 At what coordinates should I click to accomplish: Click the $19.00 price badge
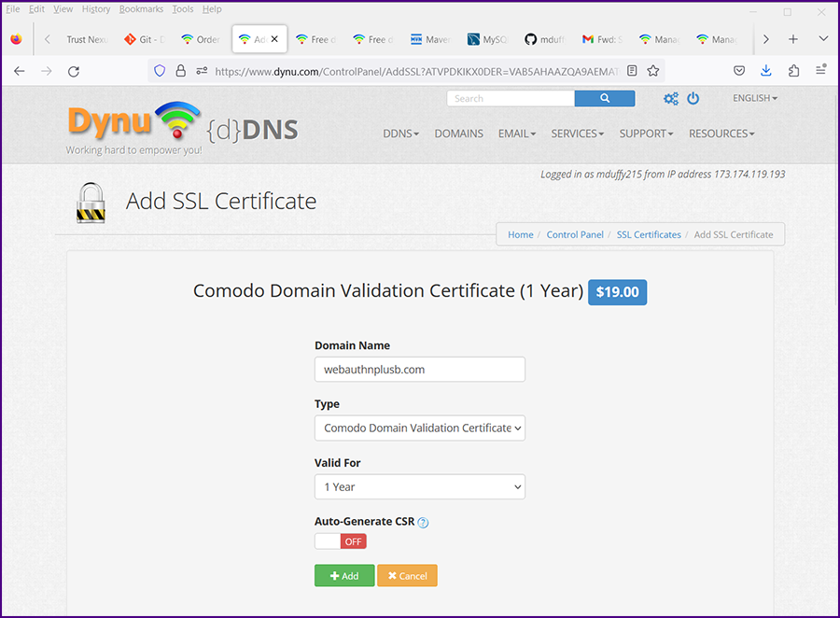pos(618,292)
